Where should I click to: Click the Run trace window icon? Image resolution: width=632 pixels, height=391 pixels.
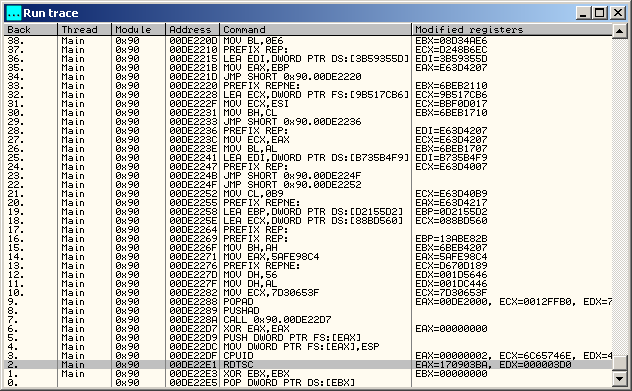coord(13,13)
